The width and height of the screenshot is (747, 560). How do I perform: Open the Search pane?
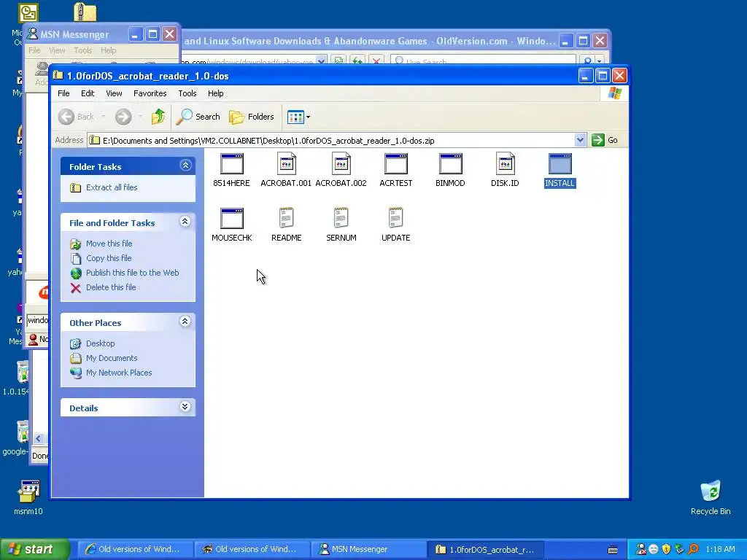point(198,117)
